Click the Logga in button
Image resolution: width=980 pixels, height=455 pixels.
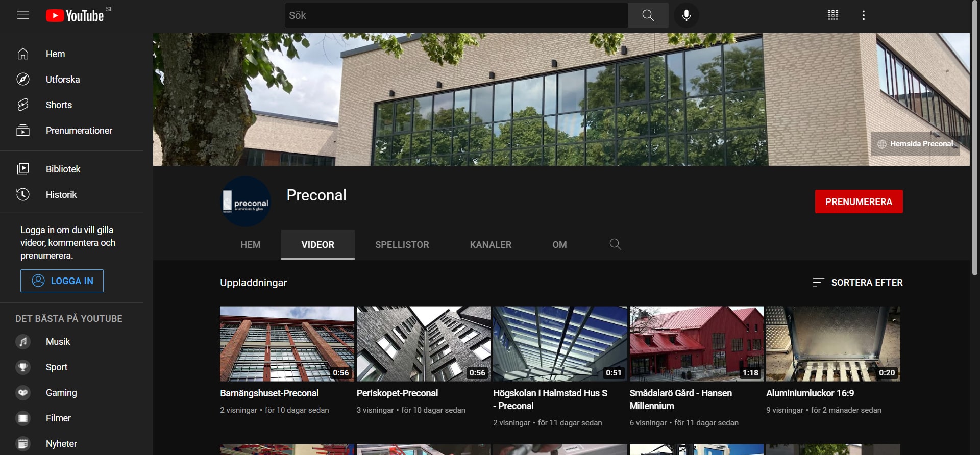click(62, 281)
